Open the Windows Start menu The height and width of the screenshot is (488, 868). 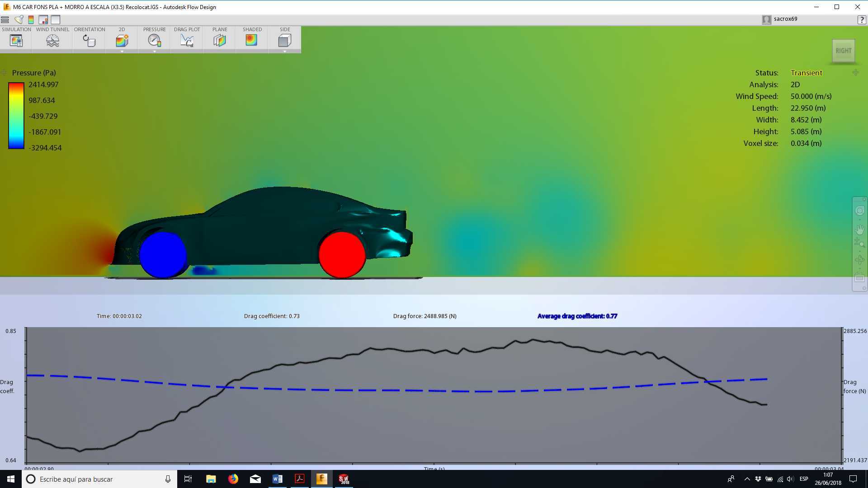11,479
